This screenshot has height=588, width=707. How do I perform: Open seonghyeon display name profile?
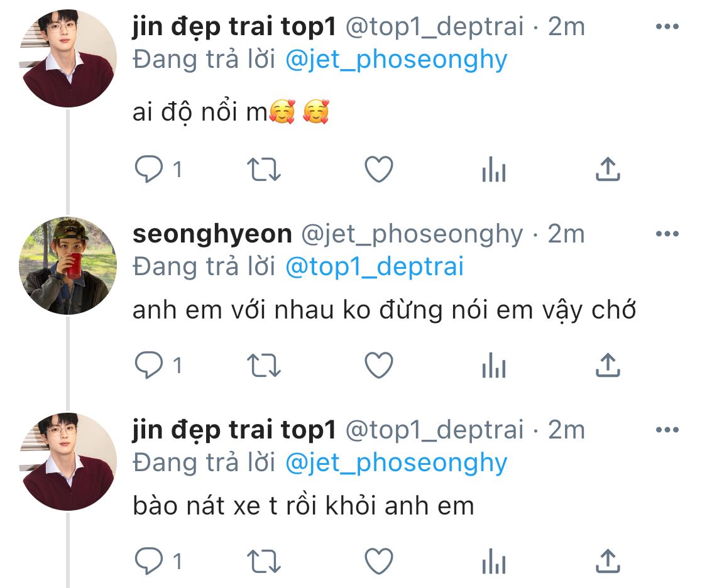click(212, 234)
